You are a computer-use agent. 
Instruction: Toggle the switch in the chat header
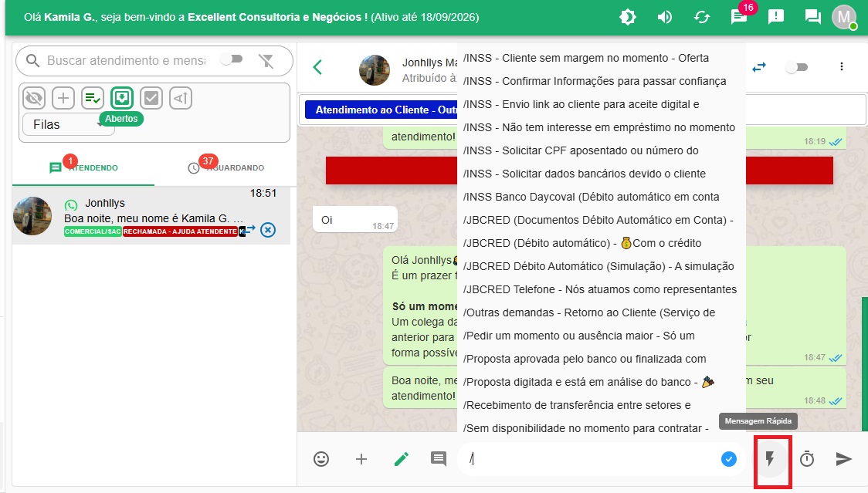(796, 67)
